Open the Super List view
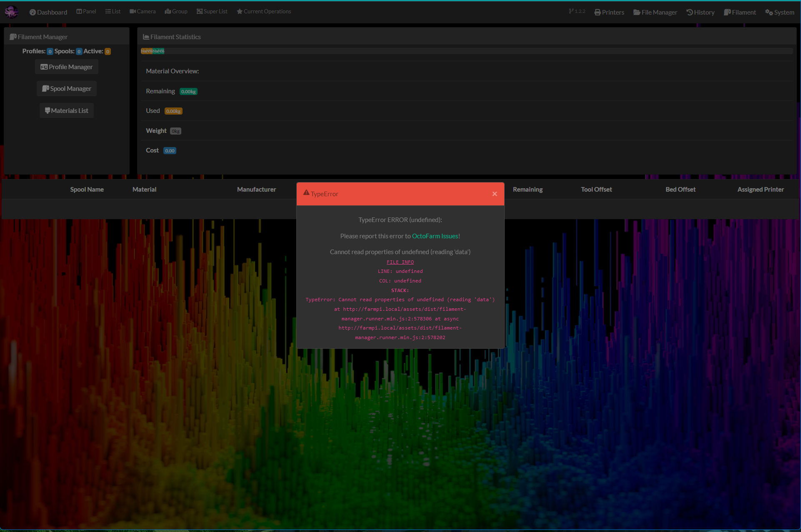 coord(212,11)
